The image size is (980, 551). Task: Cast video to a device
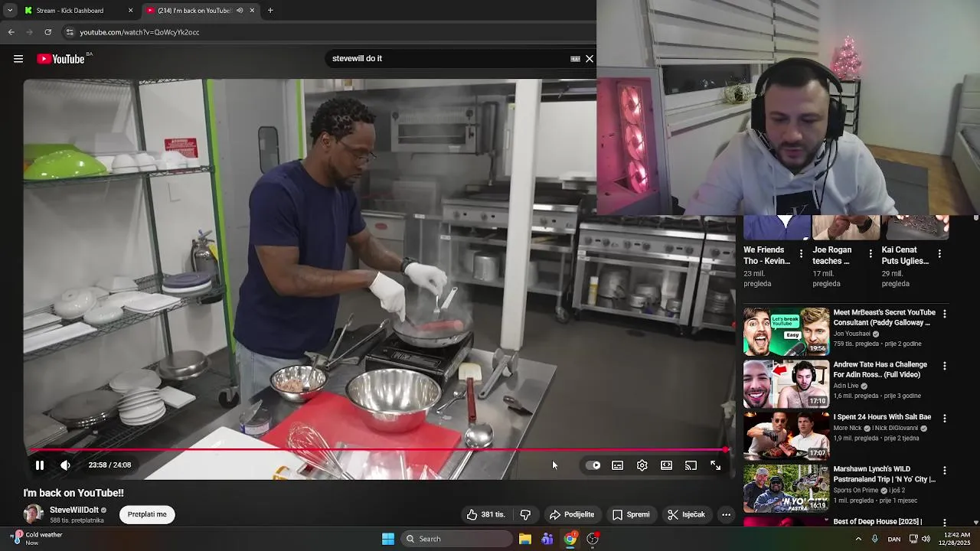(x=691, y=465)
